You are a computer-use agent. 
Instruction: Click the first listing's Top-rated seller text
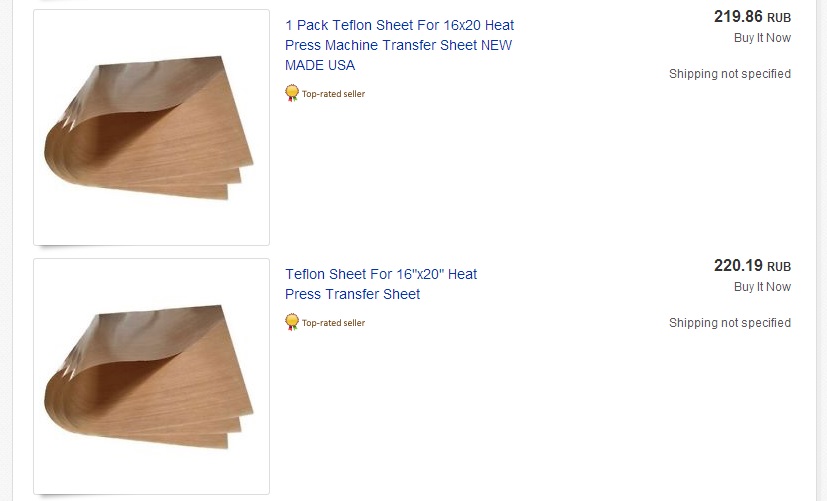(x=333, y=94)
